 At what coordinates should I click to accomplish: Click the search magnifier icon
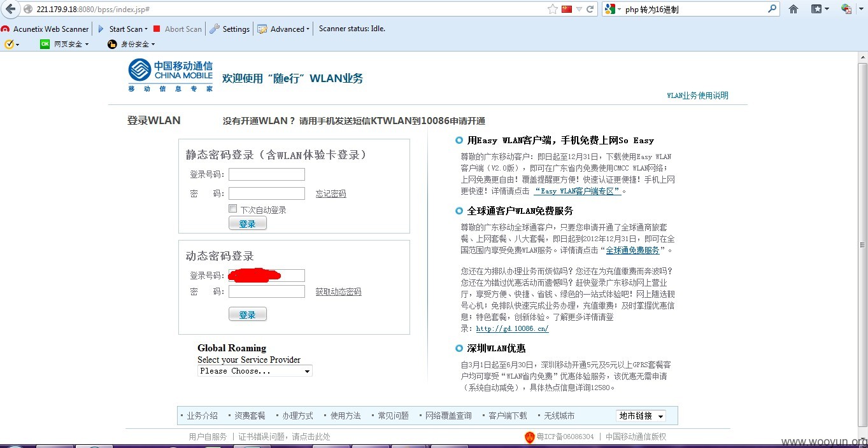pos(772,9)
